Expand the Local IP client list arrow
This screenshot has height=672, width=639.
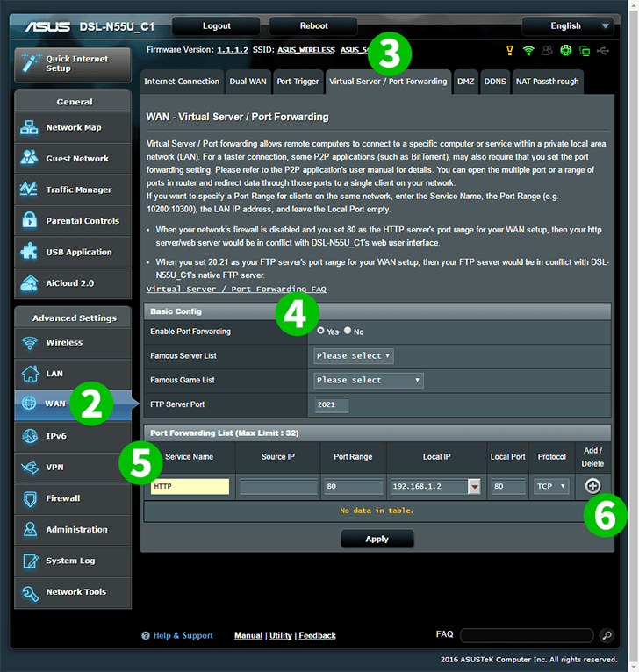(x=474, y=486)
